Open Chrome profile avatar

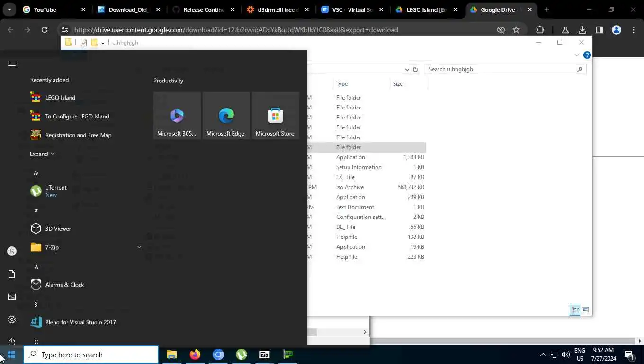pos(617,30)
